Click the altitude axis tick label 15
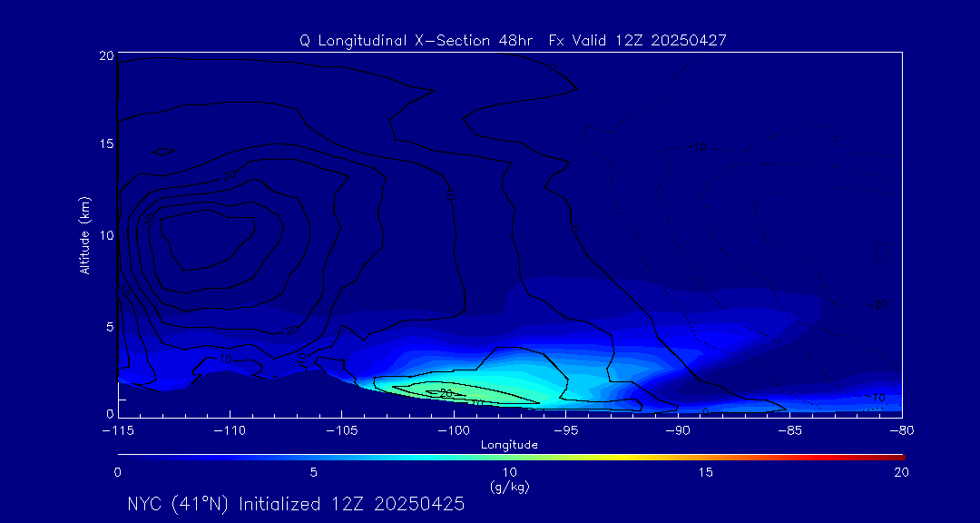Screen dimensions: 980x523 click(106, 143)
